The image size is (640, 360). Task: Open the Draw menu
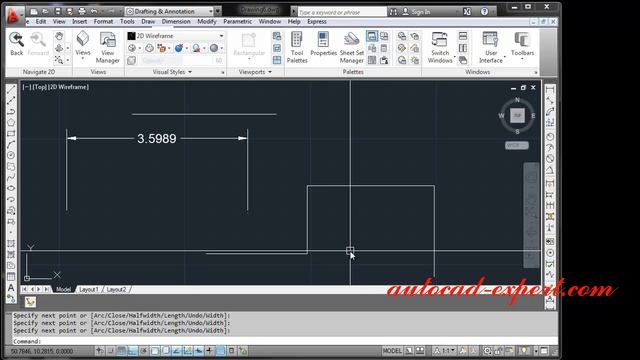pyautogui.click(x=148, y=22)
